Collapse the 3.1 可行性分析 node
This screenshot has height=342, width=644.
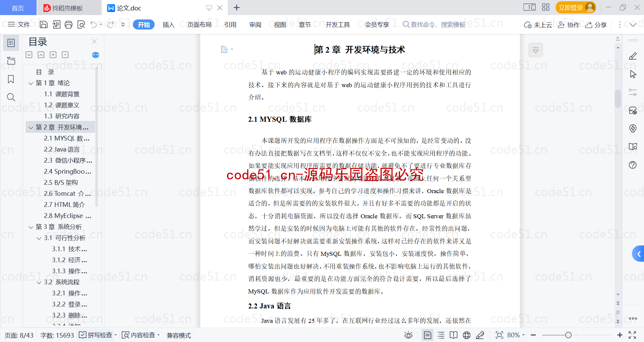pos(39,238)
